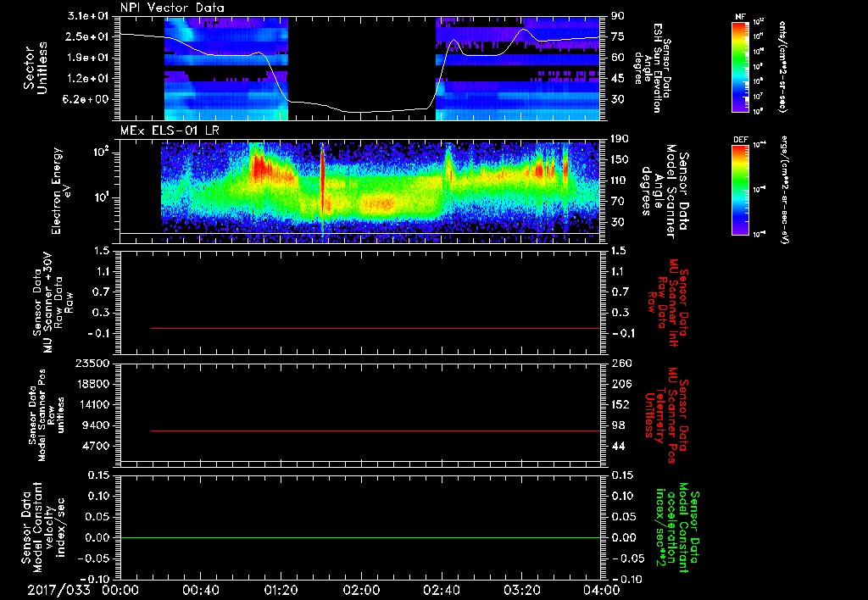Click the 'MU Scanner +30V Raw Data' axis label
Screen dimensions: 868x600
[53, 303]
